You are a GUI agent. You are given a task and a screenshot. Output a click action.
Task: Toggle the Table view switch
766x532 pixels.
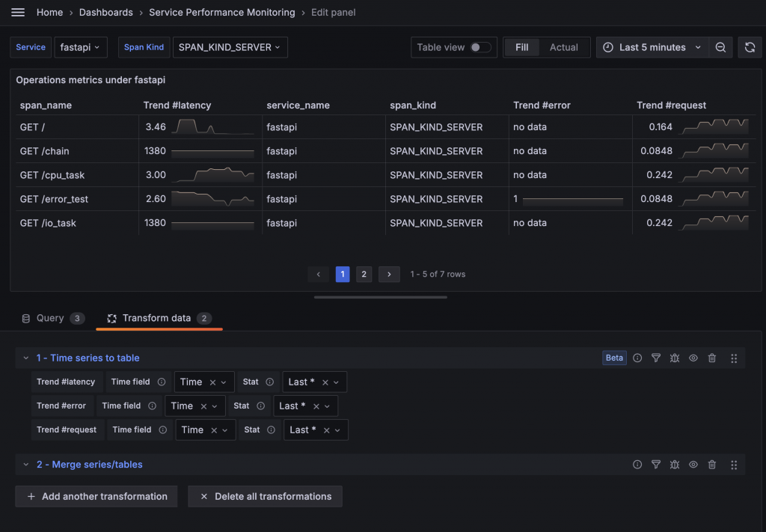click(480, 47)
